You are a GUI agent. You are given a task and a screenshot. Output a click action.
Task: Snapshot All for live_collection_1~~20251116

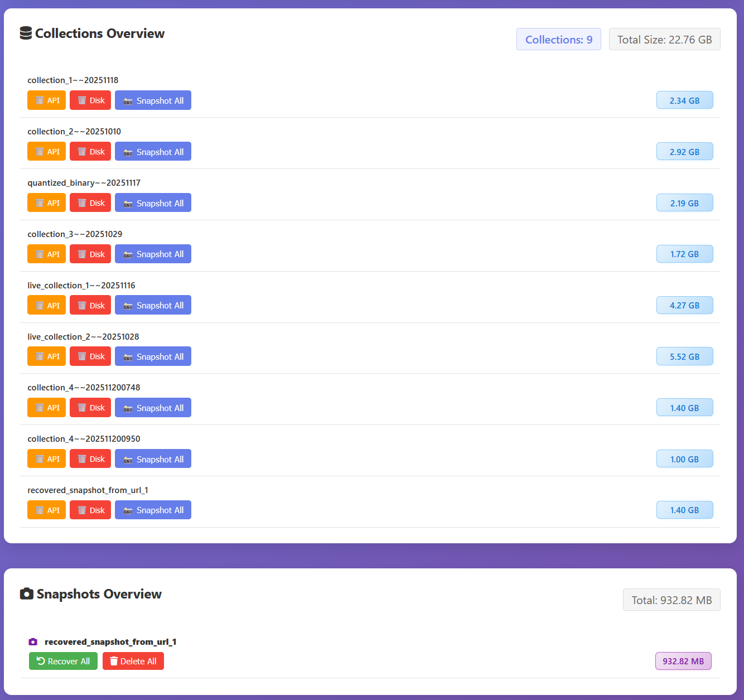153,305
